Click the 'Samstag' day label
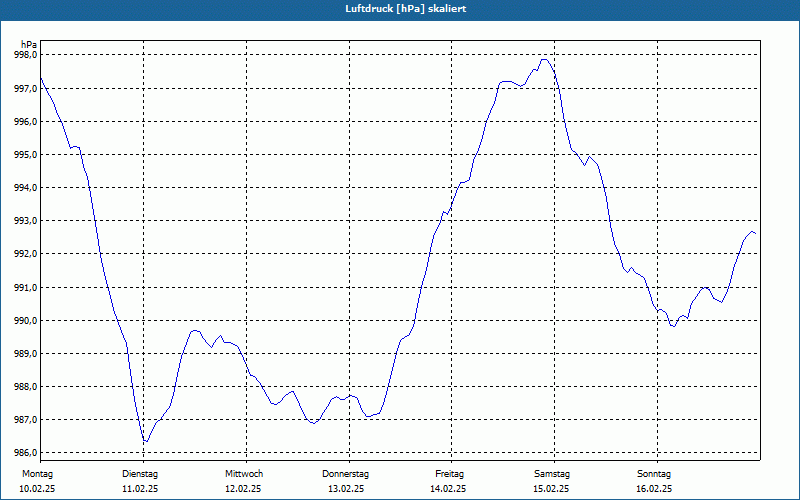Image resolution: width=800 pixels, height=500 pixels. tap(552, 474)
